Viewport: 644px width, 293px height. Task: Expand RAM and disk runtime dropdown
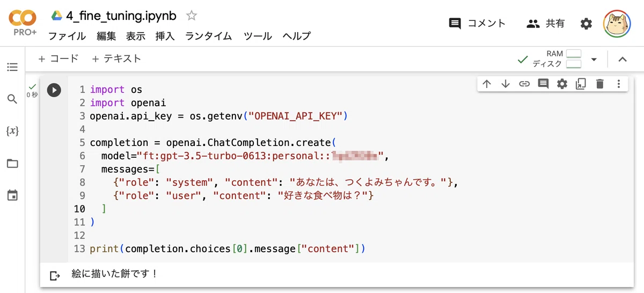(x=594, y=60)
